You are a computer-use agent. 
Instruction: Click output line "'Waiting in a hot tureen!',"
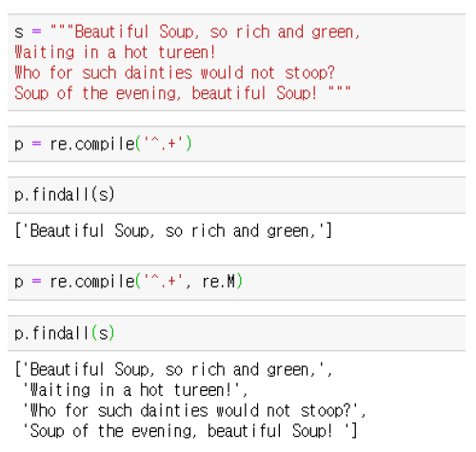tap(135, 390)
